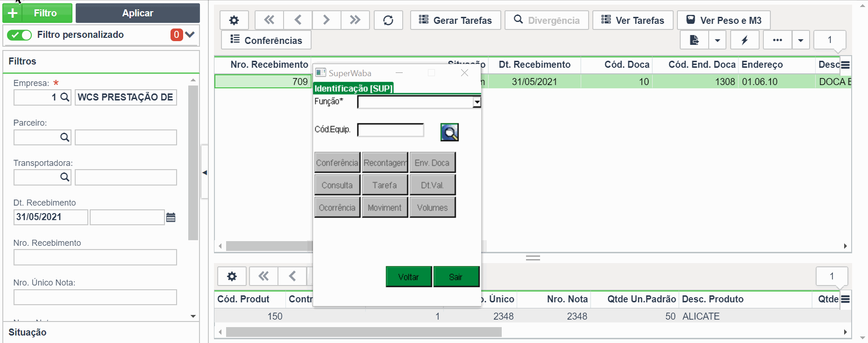868x343 pixels.
Task: Click the Divergência button
Action: coord(547,20)
